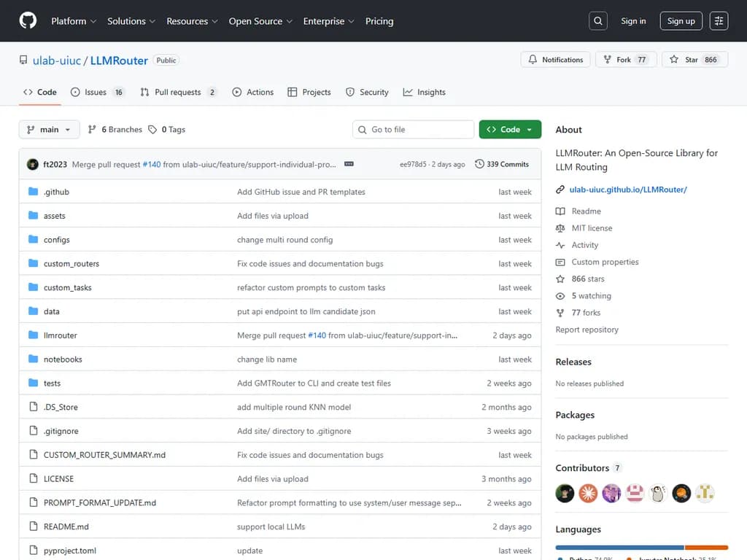
Task: Click the Sign up button
Action: coord(681,20)
